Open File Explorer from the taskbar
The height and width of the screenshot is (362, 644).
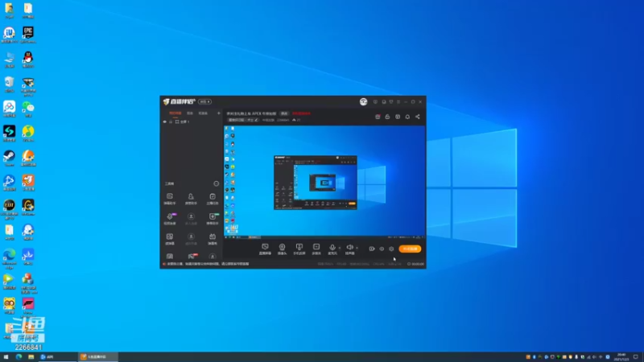(x=31, y=357)
